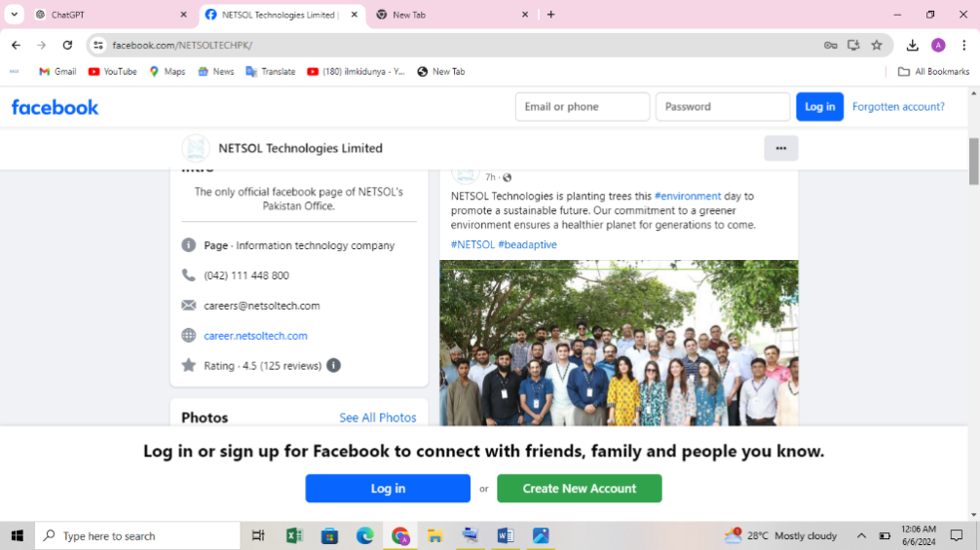The width and height of the screenshot is (980, 550).
Task: Open the Windows Start menu
Action: (x=17, y=535)
